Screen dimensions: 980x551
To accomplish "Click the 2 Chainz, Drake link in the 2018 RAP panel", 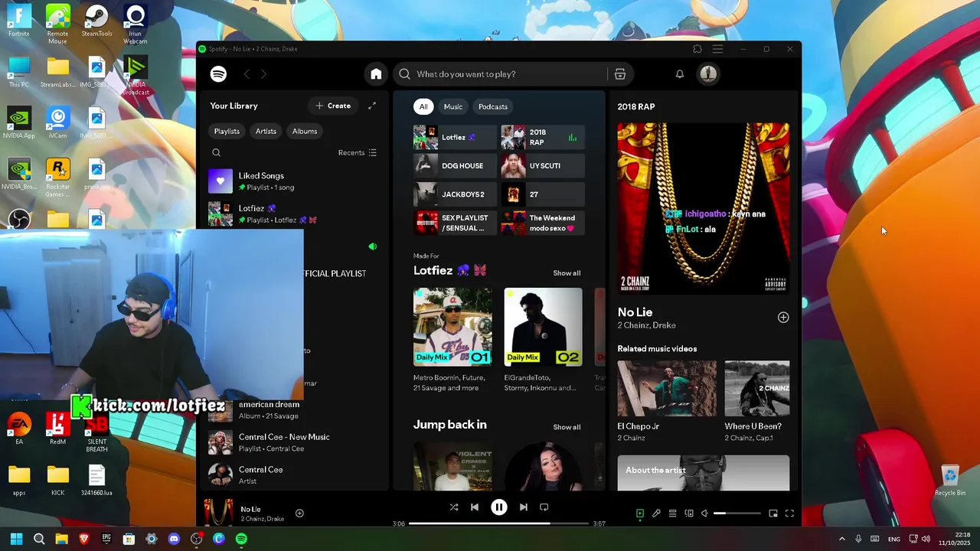I will tap(646, 325).
